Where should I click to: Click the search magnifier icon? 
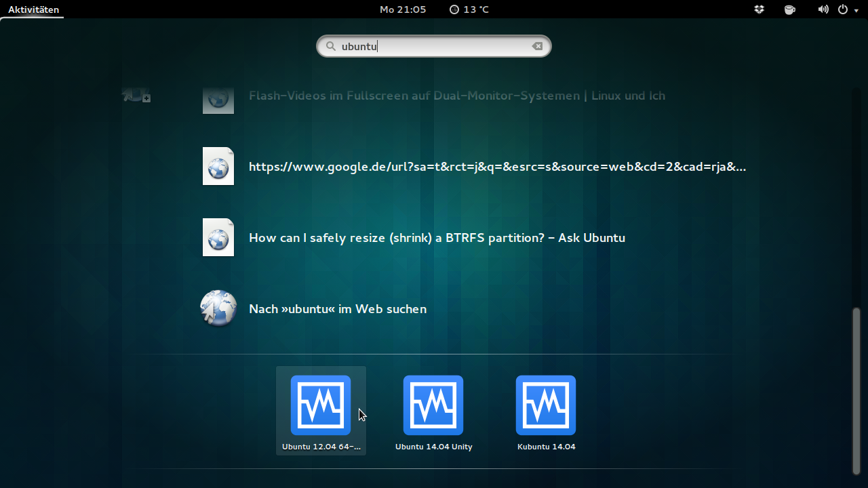(331, 46)
